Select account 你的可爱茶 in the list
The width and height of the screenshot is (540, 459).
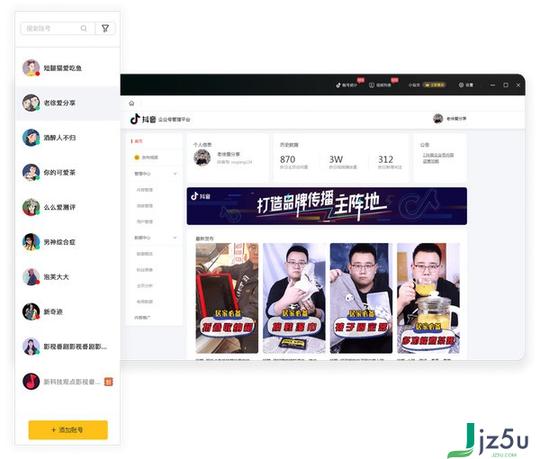68,173
